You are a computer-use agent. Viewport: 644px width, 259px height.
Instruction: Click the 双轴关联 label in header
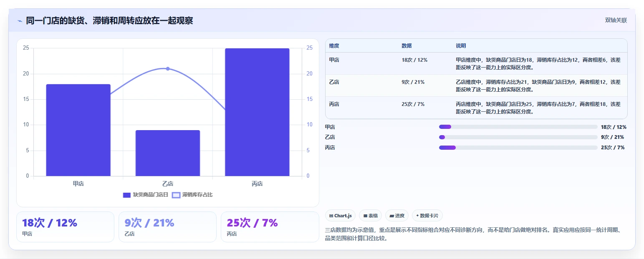click(x=616, y=20)
